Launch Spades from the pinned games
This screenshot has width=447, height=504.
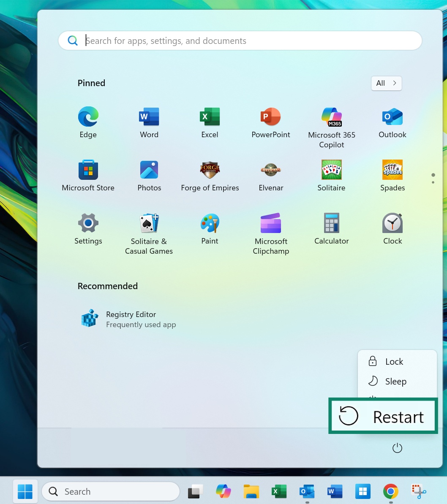392,175
